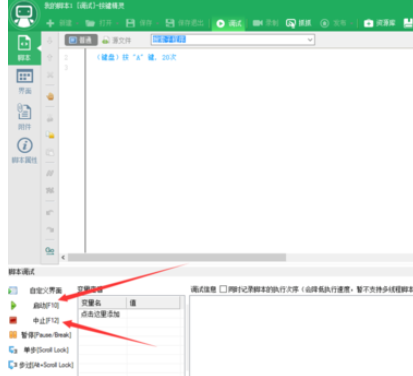The image size is (413, 376).
Task: Click the horizontal scrollbar of script editor
Action: [x=177, y=257]
